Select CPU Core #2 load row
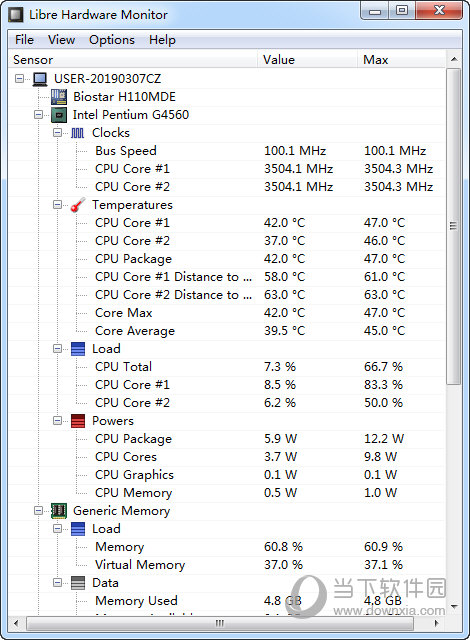 pyautogui.click(x=227, y=402)
